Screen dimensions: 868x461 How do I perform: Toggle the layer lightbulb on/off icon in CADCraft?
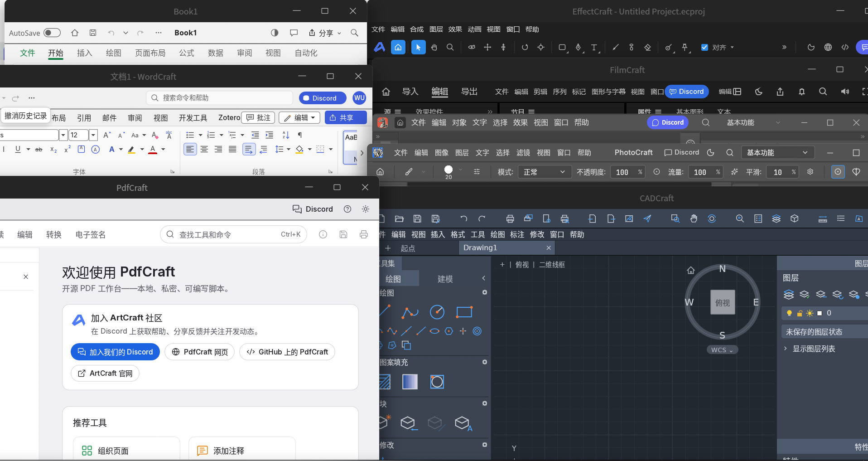pos(789,313)
